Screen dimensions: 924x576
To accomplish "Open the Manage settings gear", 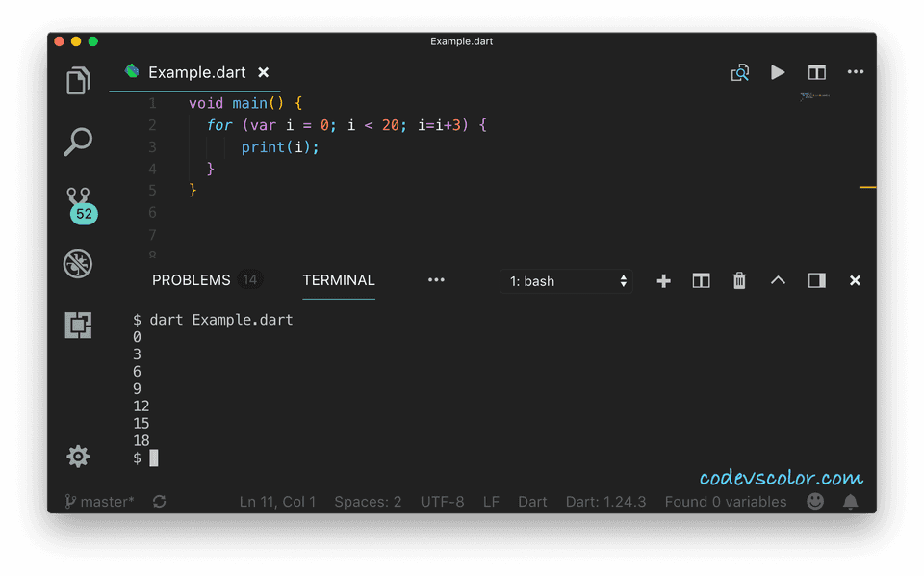I will (78, 456).
